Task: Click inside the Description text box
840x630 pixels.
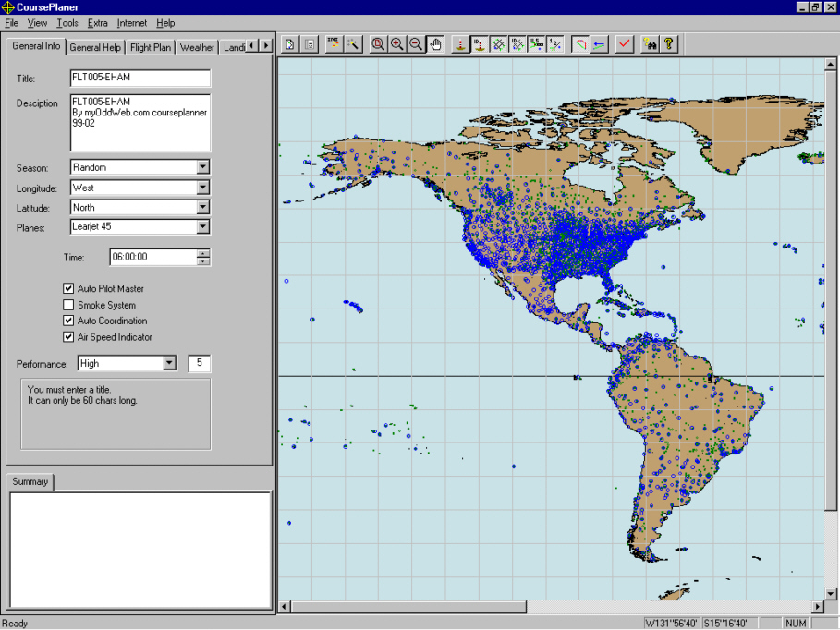Action: [140, 123]
